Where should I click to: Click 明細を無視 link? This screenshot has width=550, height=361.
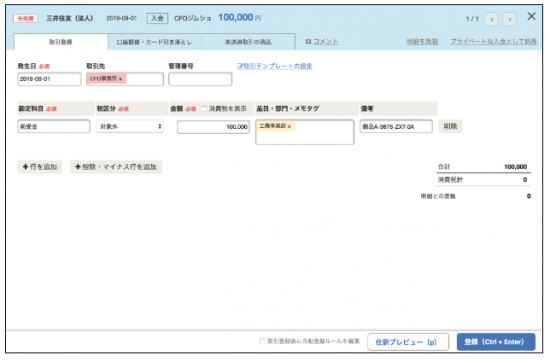click(422, 41)
